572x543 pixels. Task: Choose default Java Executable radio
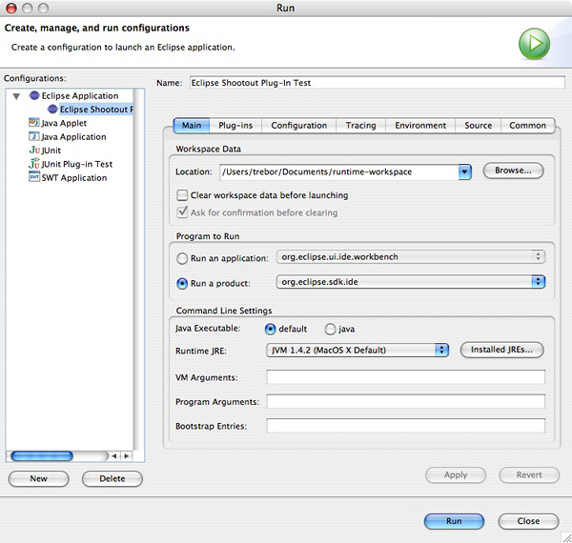270,329
